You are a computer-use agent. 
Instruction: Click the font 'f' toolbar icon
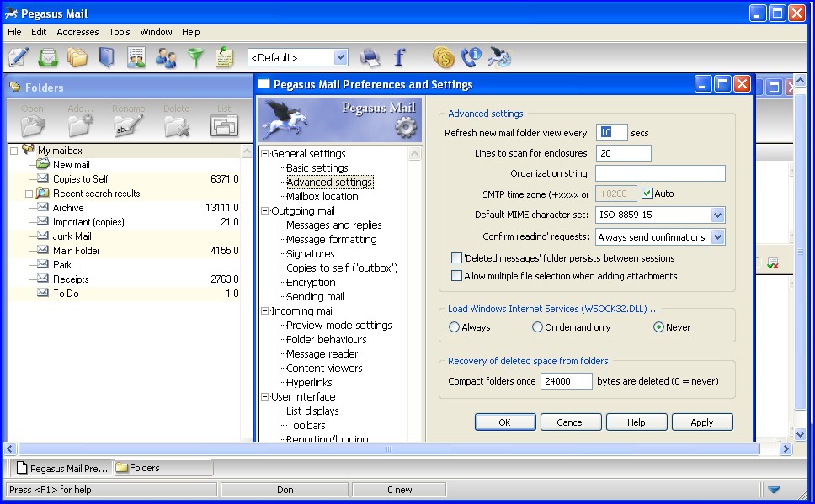click(399, 57)
